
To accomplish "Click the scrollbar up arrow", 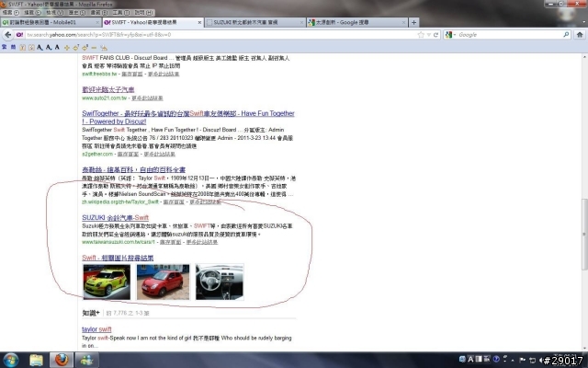I will pos(584,57).
